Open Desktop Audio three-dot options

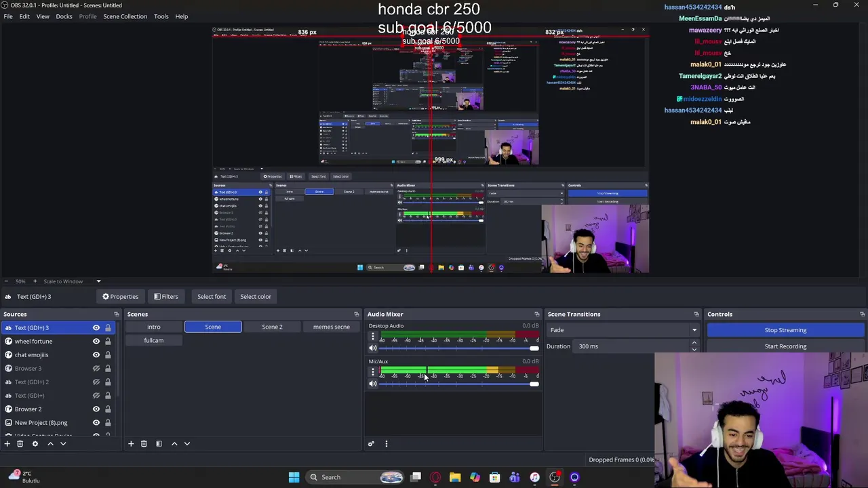372,337
